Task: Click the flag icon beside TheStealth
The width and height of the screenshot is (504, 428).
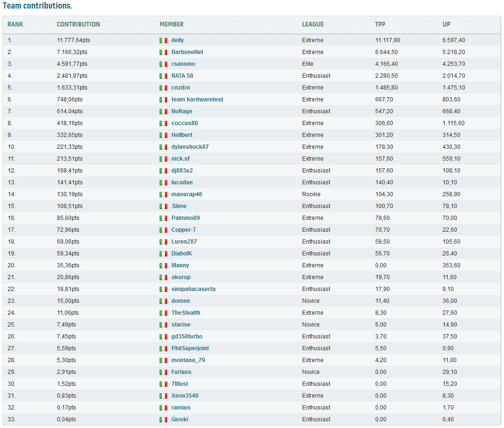Action: (163, 313)
